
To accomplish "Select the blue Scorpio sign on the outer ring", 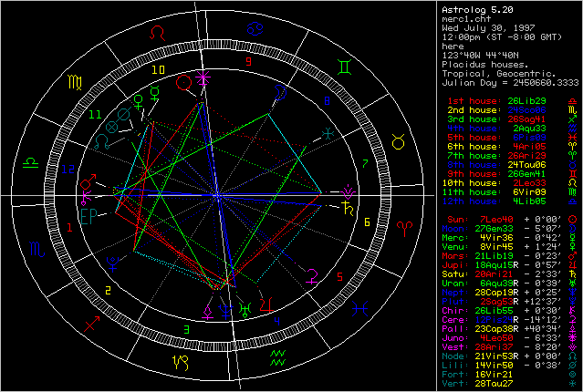I will 37,249.
